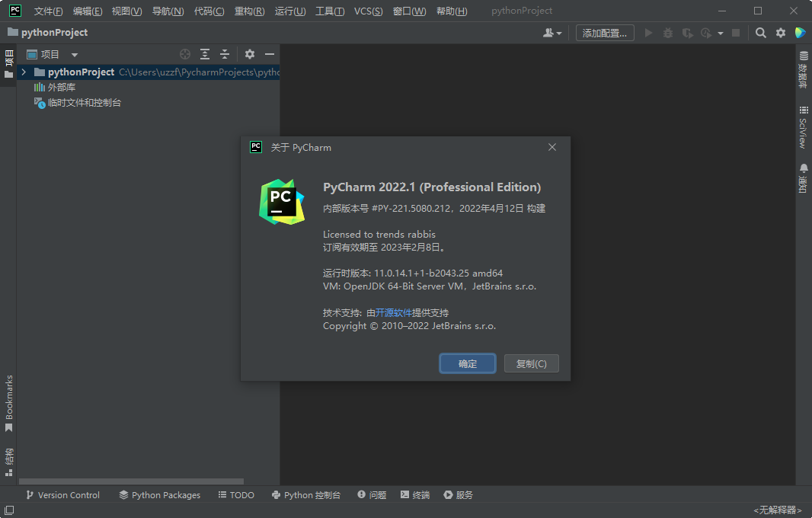Click the 添加配置... button
Screen dimensions: 812x518
click(x=605, y=33)
